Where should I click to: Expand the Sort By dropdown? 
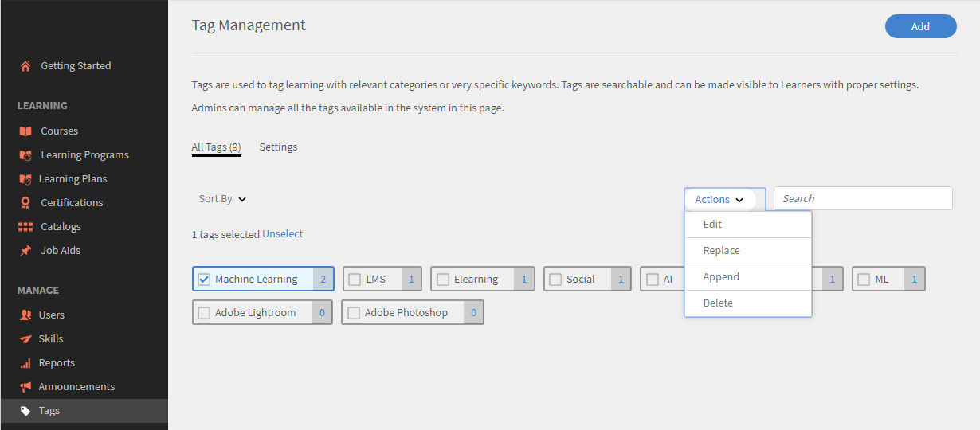click(222, 199)
